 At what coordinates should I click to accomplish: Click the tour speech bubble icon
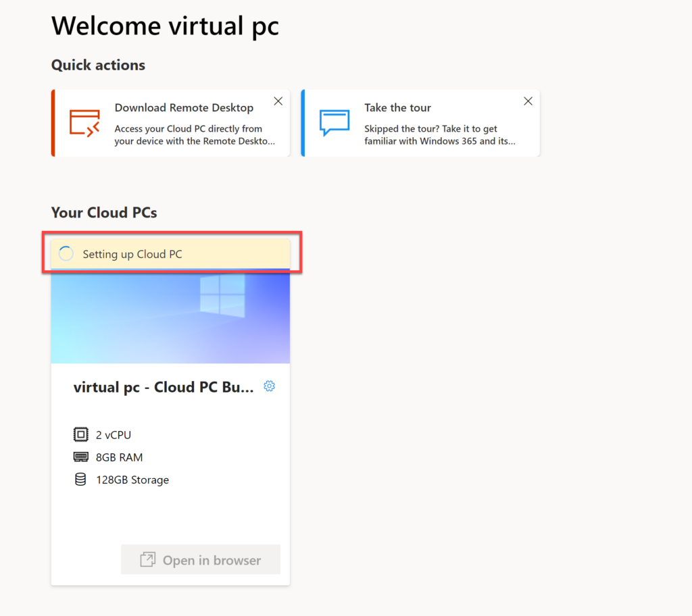[x=335, y=123]
